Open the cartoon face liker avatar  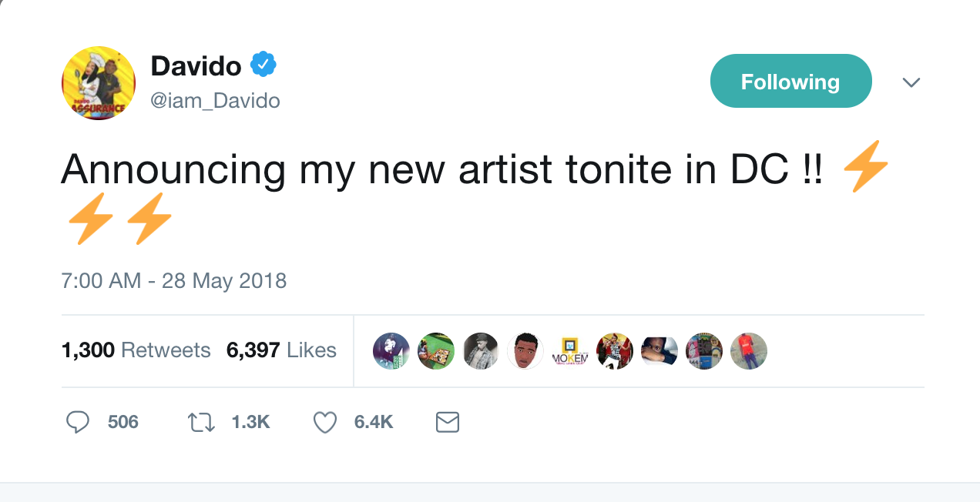tap(525, 351)
